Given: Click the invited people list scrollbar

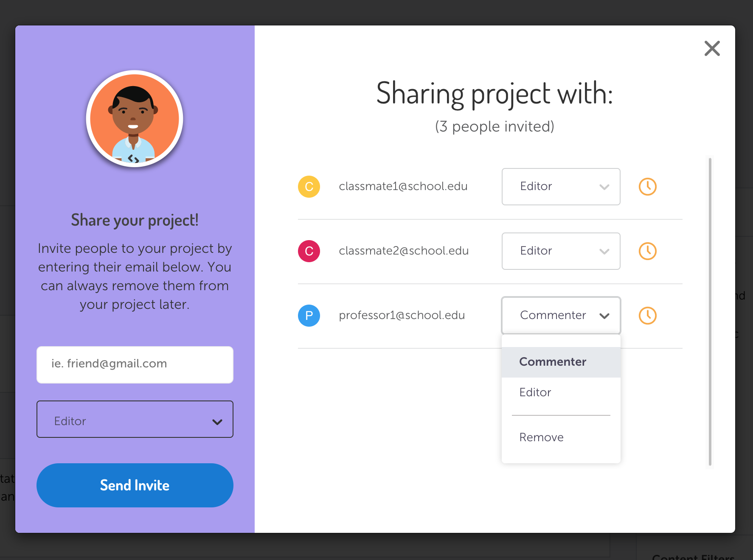Looking at the screenshot, I should pos(710,312).
